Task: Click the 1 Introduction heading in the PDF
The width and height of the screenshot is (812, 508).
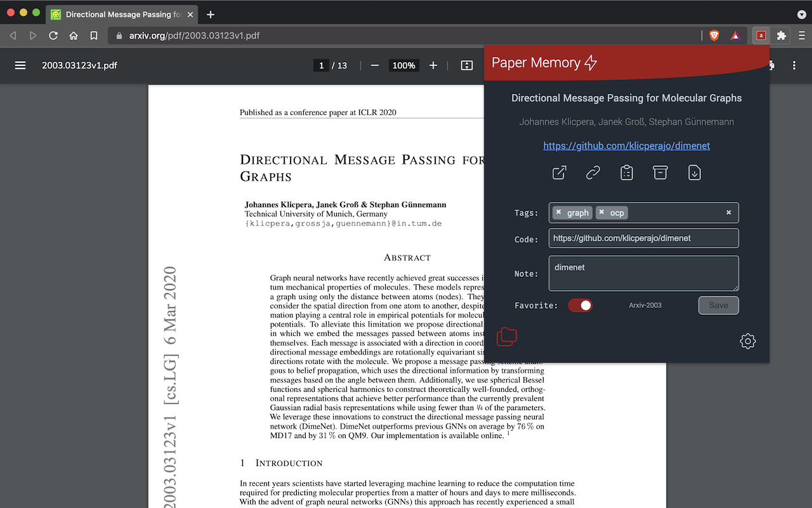Action: tap(281, 463)
